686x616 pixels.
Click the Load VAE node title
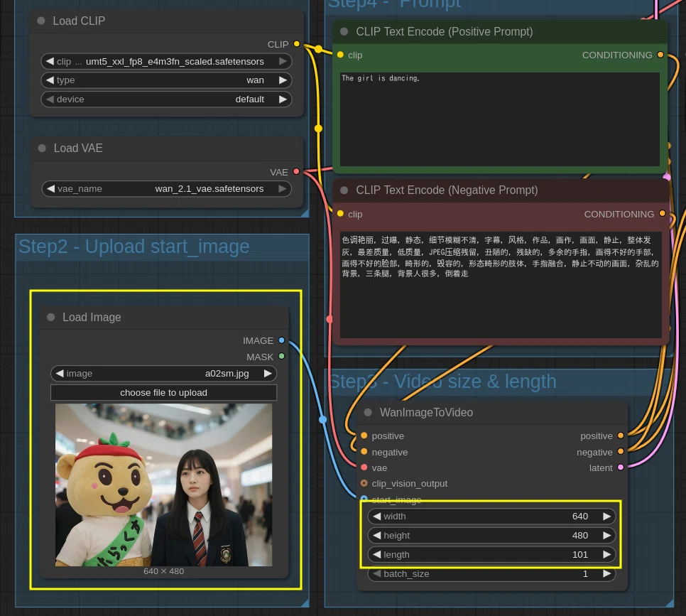[78, 148]
